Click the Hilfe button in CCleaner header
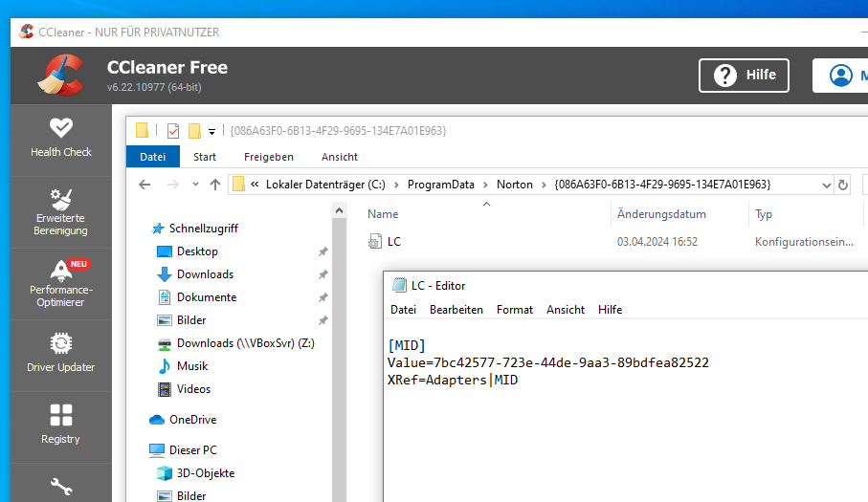Screen dimensions: 868x502 coord(744,76)
